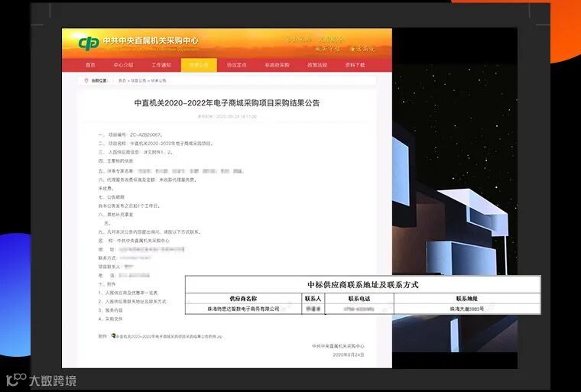Click the line 三、入围供应商信息
This screenshot has width=581, height=392.
point(136,152)
